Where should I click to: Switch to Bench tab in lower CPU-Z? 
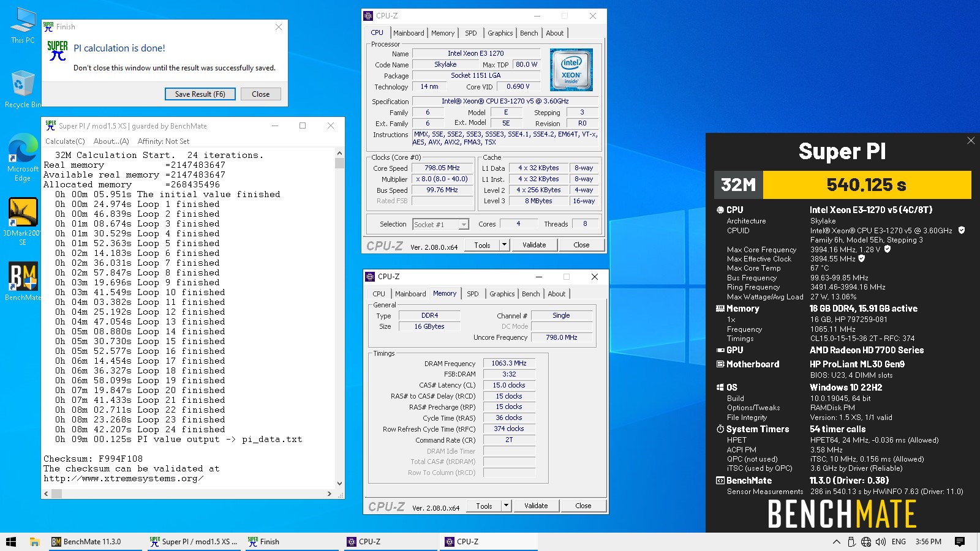point(531,294)
